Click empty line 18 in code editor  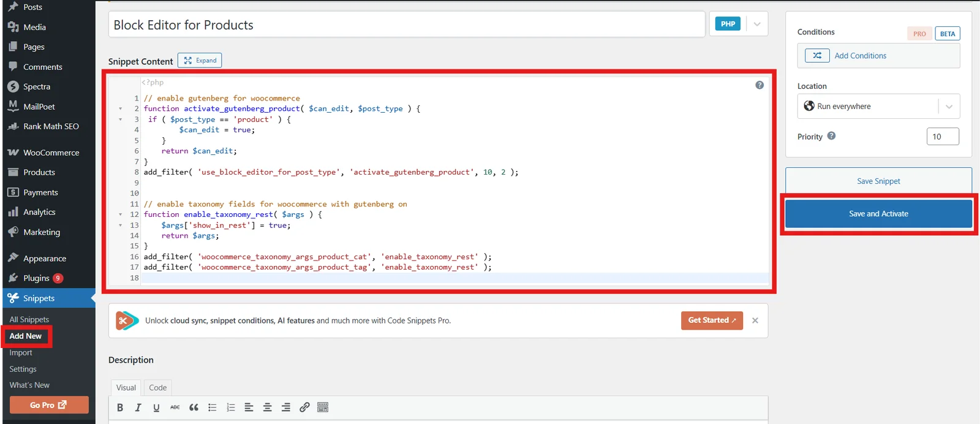click(x=454, y=278)
